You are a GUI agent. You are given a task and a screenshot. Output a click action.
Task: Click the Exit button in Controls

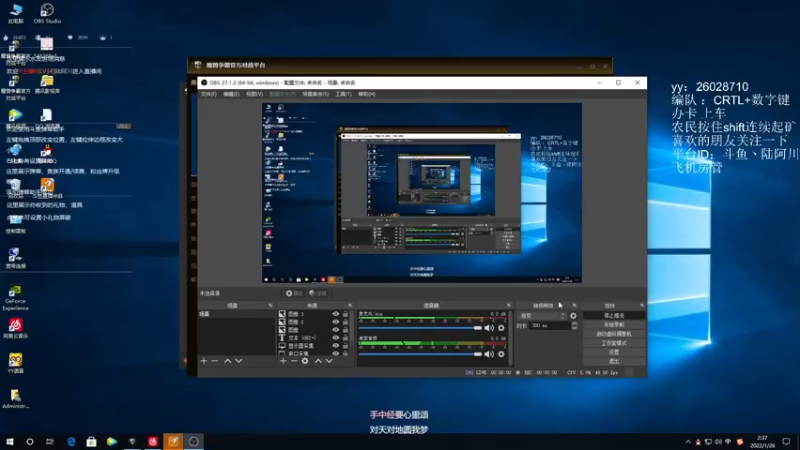pyautogui.click(x=614, y=361)
